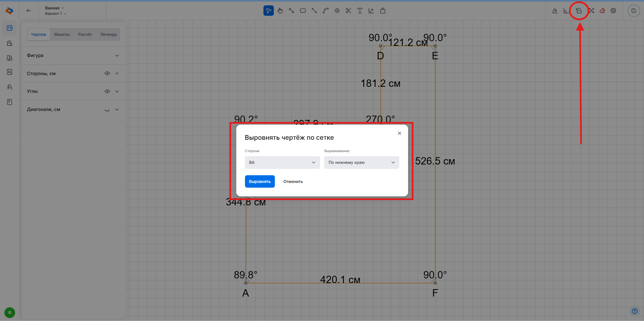This screenshot has width=644, height=321.
Task: Open the Сторона dropdown showing BA
Action: [282, 163]
